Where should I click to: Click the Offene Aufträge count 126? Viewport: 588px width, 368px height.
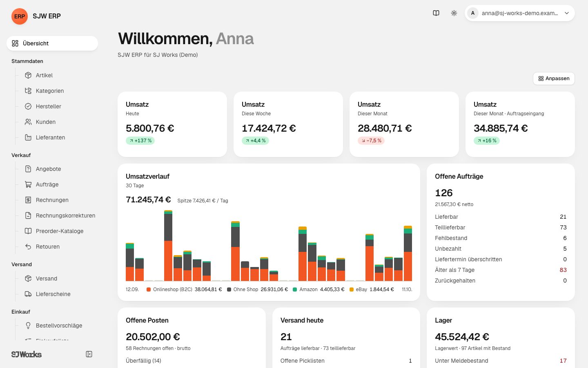point(444,193)
